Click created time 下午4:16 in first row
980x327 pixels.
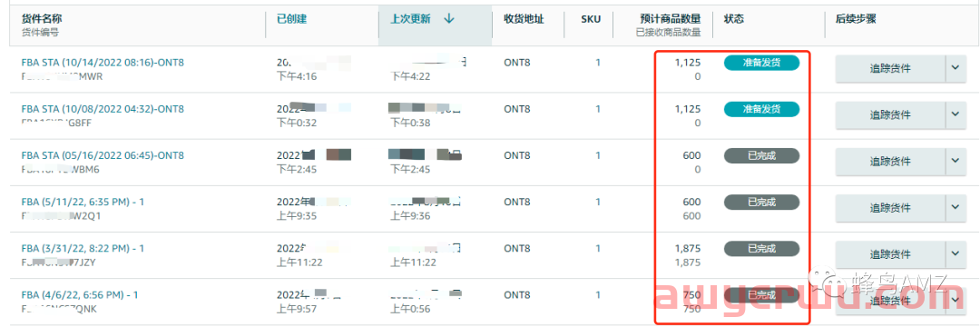coord(297,76)
